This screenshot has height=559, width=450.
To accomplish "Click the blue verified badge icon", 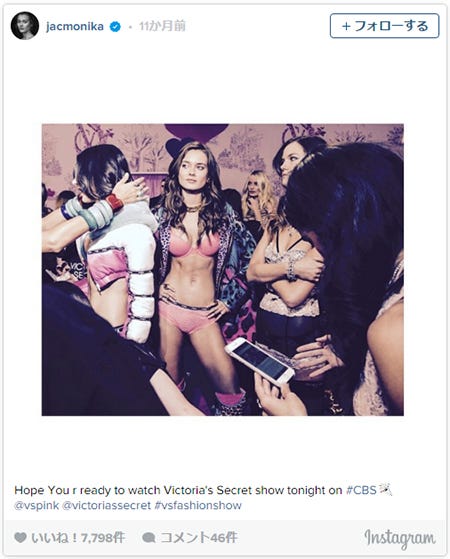I will [x=115, y=26].
